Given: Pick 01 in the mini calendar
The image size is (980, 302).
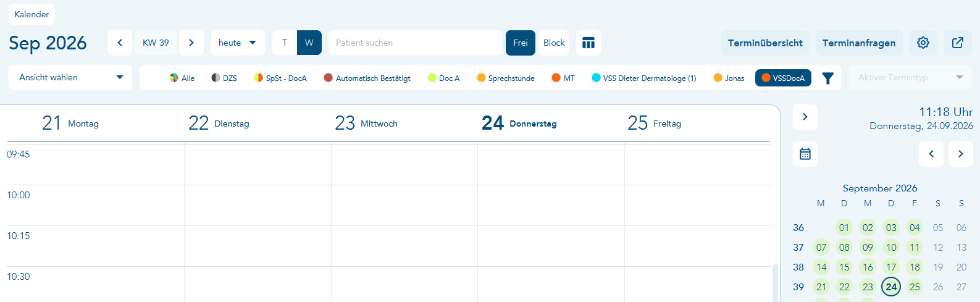Looking at the screenshot, I should 844,227.
